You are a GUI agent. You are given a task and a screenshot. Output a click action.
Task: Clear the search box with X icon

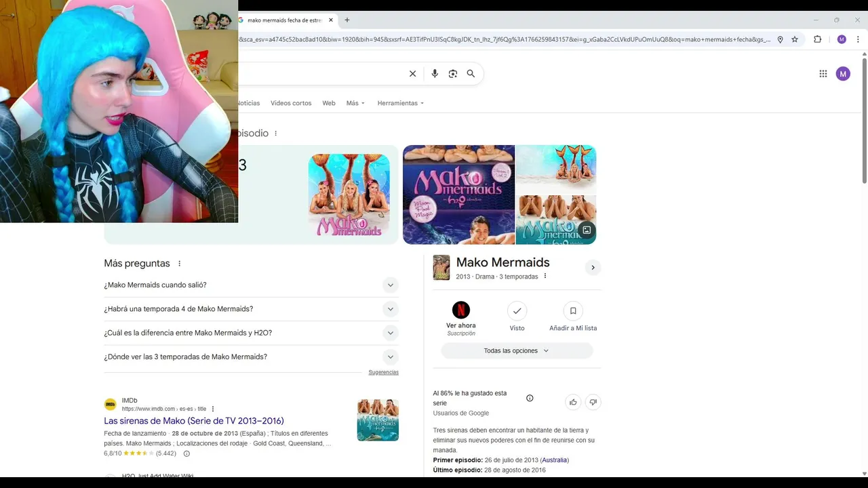pos(412,74)
